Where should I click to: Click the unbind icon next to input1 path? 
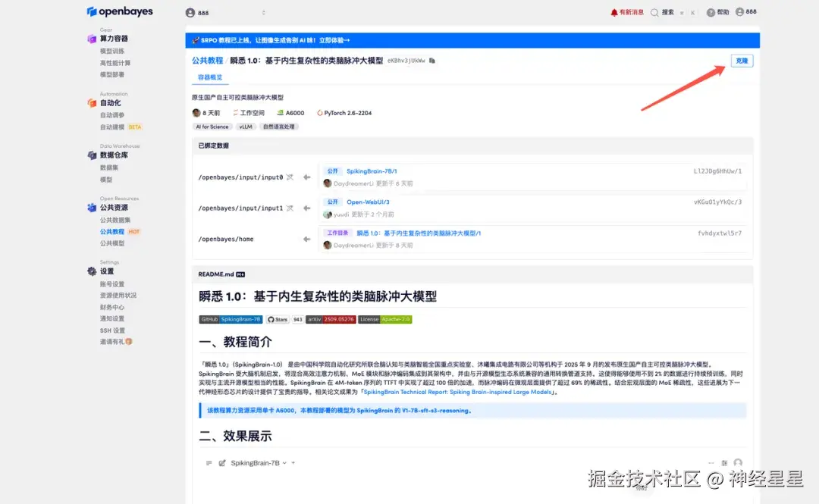coord(290,208)
